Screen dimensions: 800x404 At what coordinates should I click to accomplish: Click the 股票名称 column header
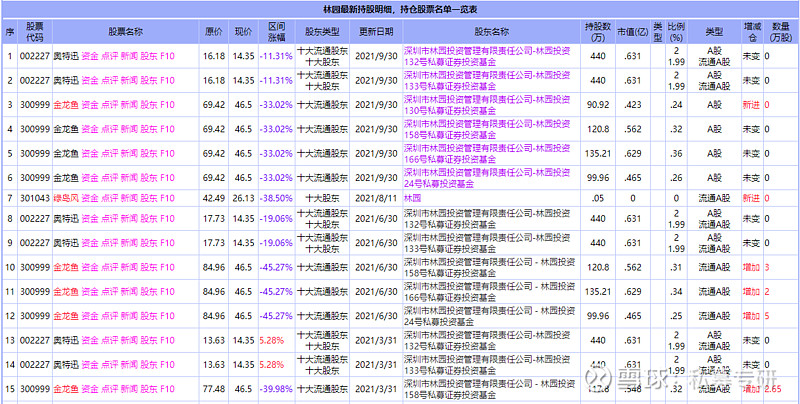[x=125, y=32]
